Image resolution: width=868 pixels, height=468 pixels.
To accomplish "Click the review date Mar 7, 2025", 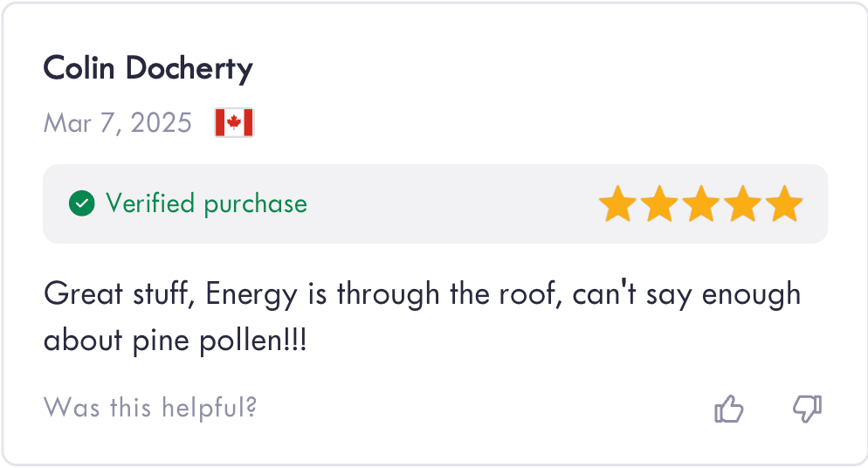I will [118, 123].
